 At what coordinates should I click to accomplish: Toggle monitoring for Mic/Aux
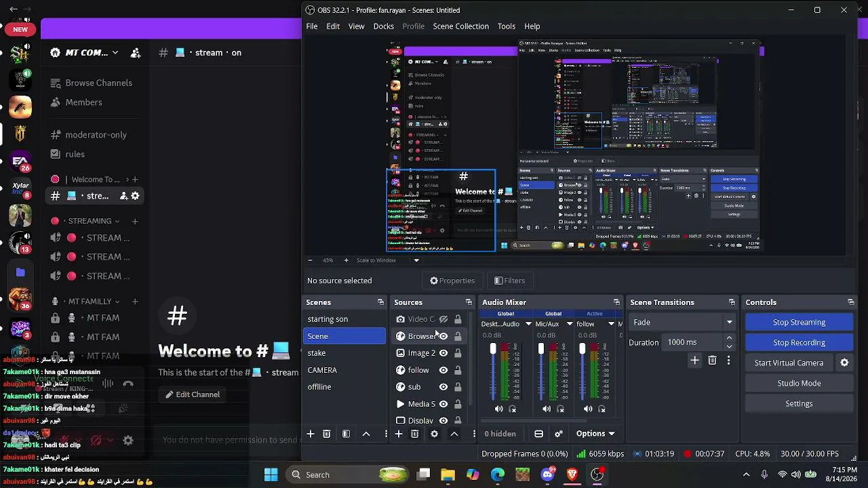[x=560, y=409]
